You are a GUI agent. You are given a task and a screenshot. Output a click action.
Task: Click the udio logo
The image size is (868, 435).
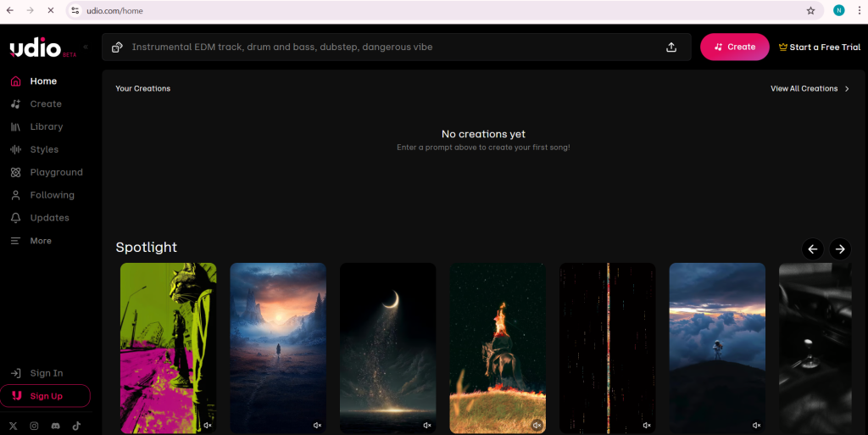click(36, 49)
